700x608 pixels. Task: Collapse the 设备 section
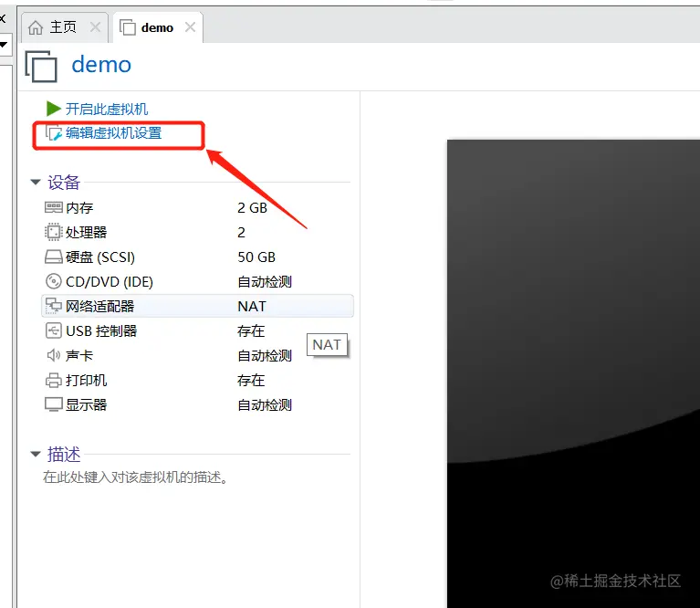click(36, 183)
